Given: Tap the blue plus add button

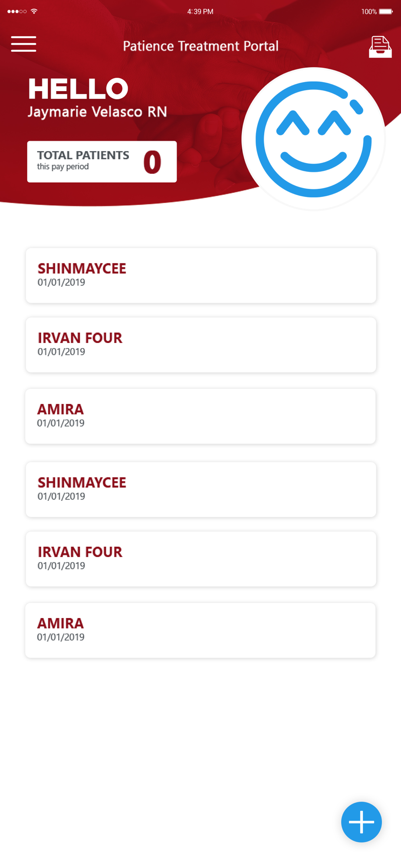Looking at the screenshot, I should click(361, 822).
